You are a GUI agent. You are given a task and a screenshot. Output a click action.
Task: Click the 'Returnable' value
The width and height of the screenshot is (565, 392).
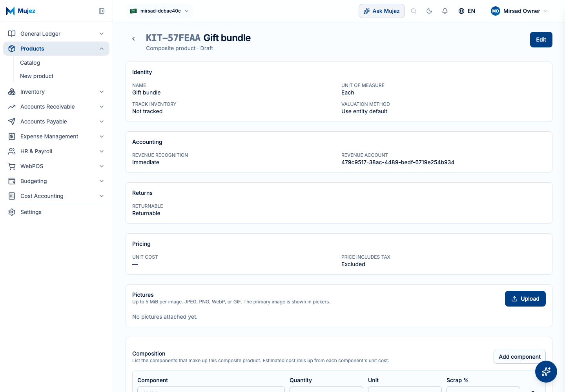(146, 213)
